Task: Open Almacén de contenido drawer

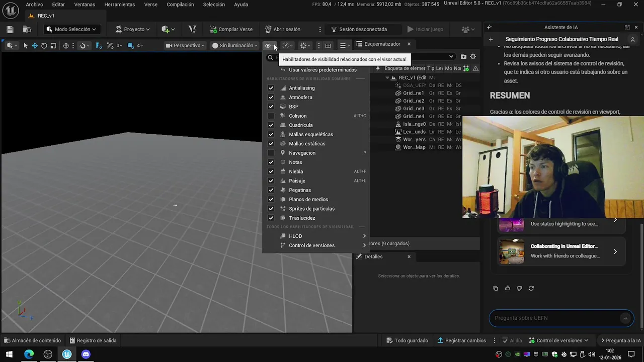Action: (x=32, y=340)
